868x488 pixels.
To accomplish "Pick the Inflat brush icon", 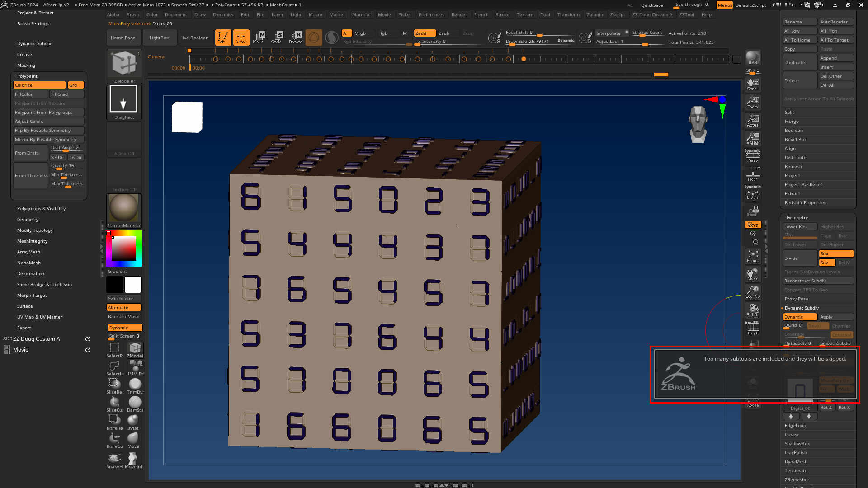I will [x=133, y=422].
